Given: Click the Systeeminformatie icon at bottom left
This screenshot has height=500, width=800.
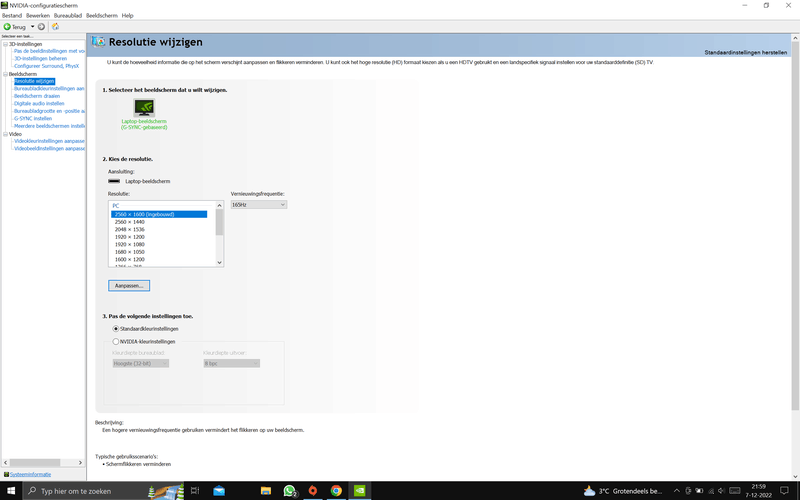Looking at the screenshot, I should pyautogui.click(x=6, y=474).
